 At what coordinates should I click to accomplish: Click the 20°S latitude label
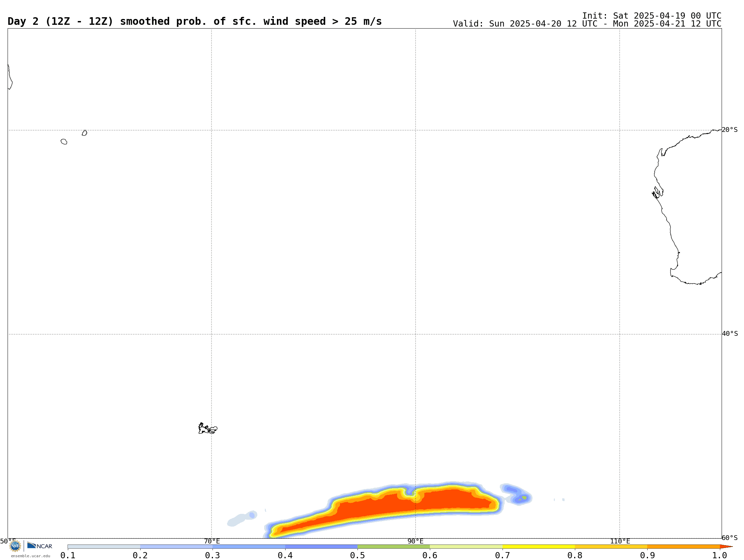[x=730, y=130]
